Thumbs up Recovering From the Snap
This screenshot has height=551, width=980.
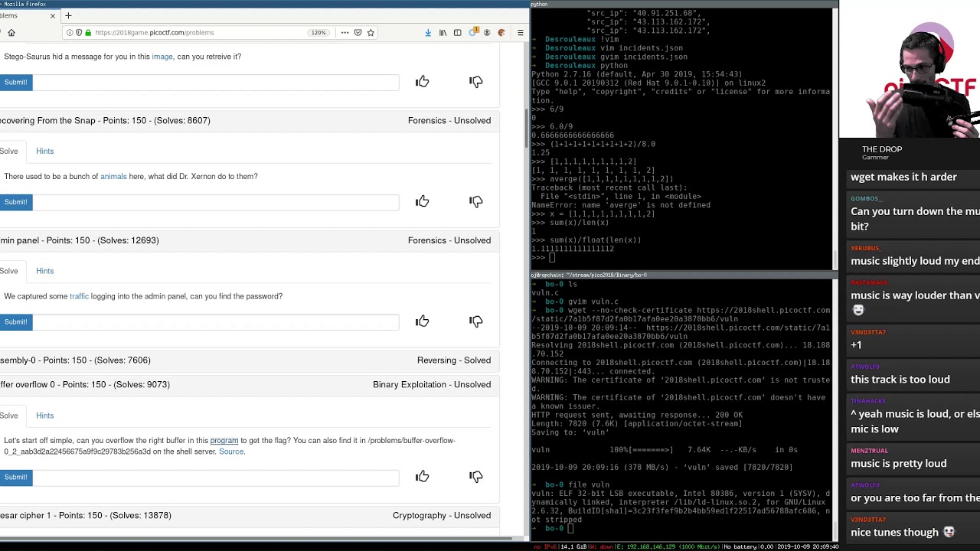tap(423, 201)
